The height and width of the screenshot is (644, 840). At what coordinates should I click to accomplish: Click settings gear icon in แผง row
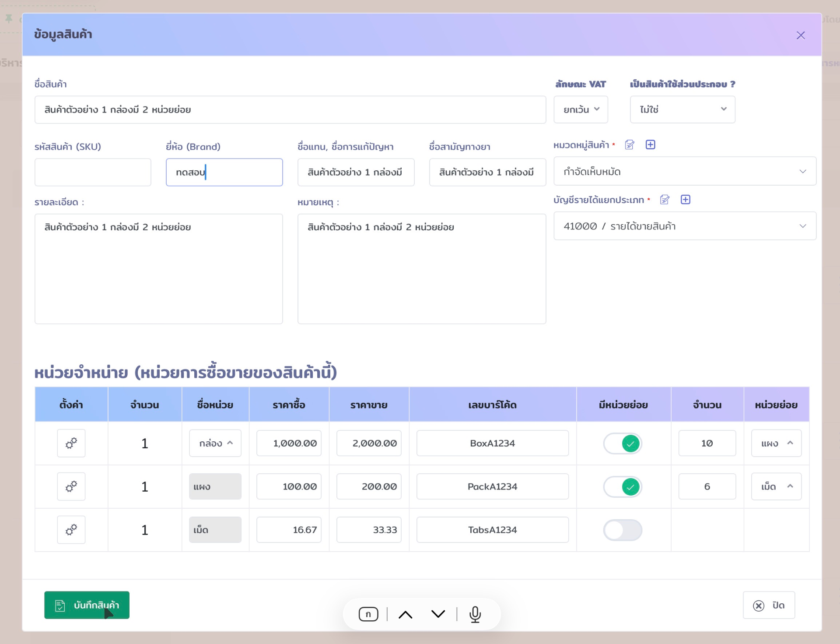pyautogui.click(x=71, y=486)
